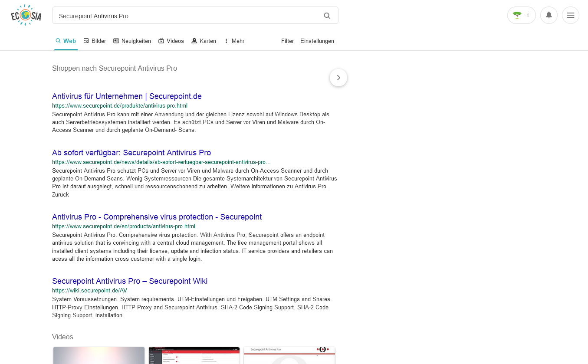The width and height of the screenshot is (588, 364).
Task: Open the notifications bell
Action: (549, 15)
